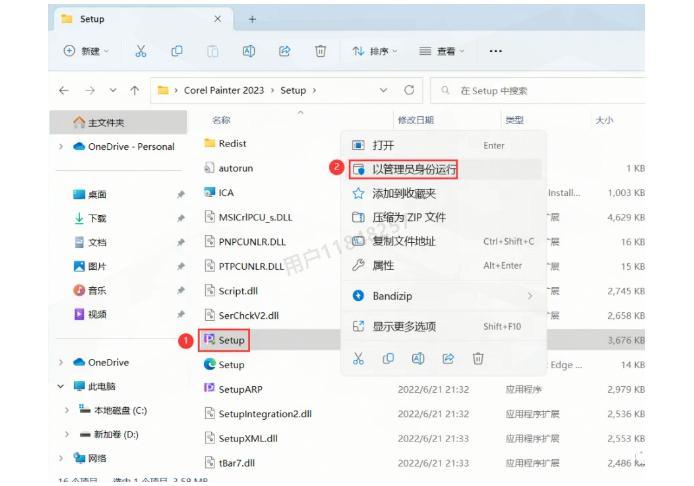Sort by the Date modified column header
This screenshot has width=694, height=486.
point(416,120)
